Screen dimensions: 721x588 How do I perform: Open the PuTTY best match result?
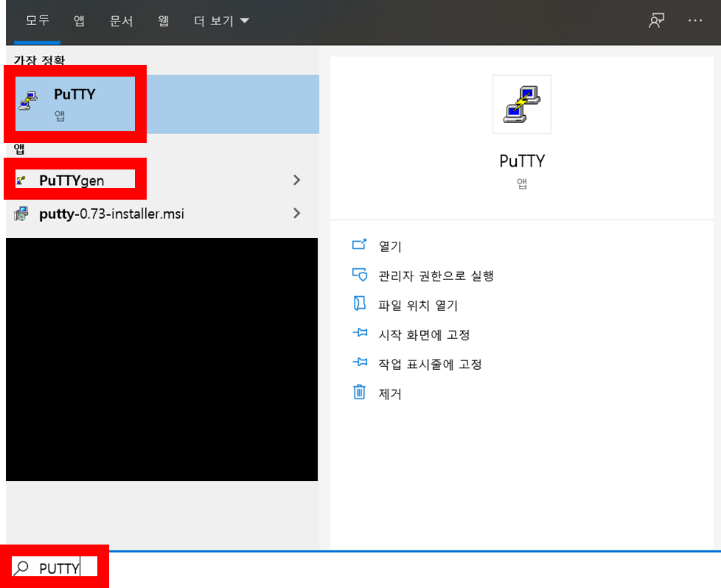coord(163,105)
